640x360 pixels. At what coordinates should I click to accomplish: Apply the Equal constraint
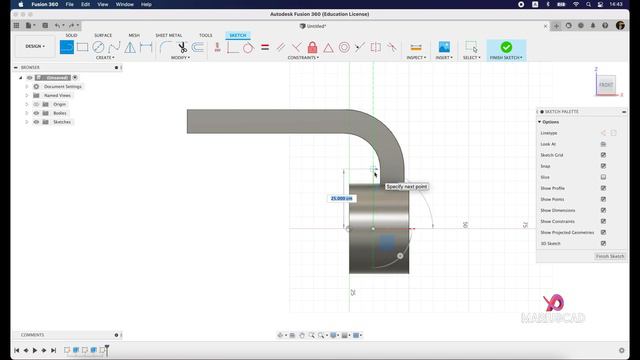265,47
